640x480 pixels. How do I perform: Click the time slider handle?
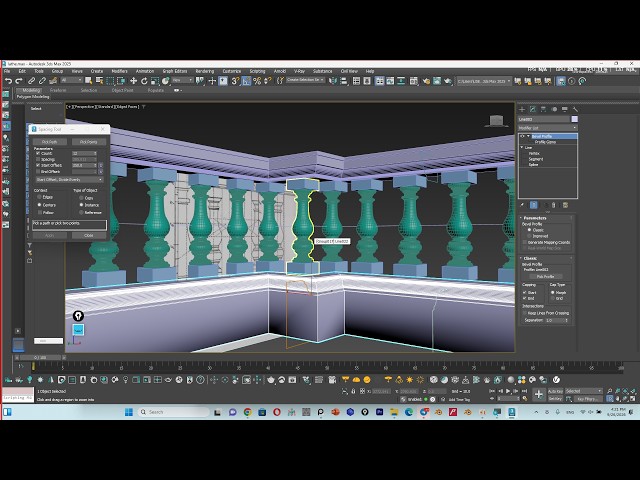tap(41, 358)
